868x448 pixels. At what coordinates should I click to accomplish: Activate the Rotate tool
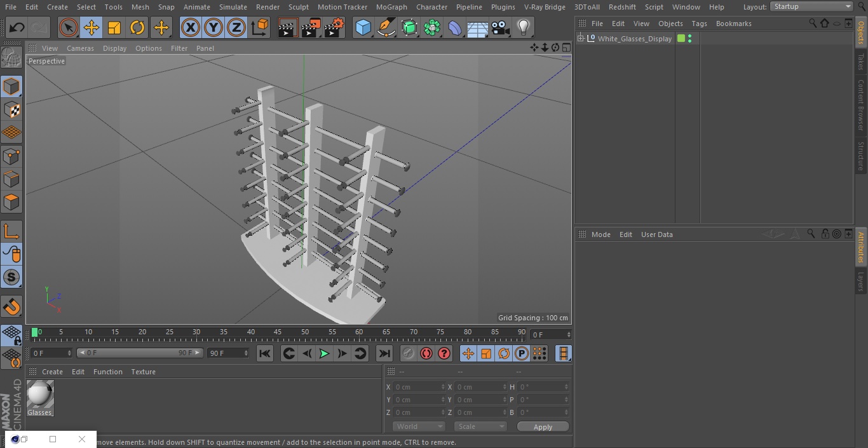(137, 27)
